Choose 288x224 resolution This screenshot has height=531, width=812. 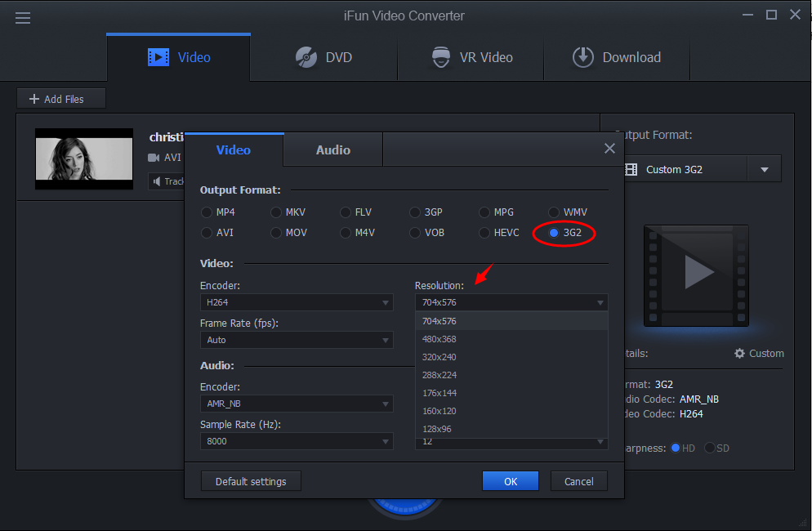pyautogui.click(x=511, y=375)
